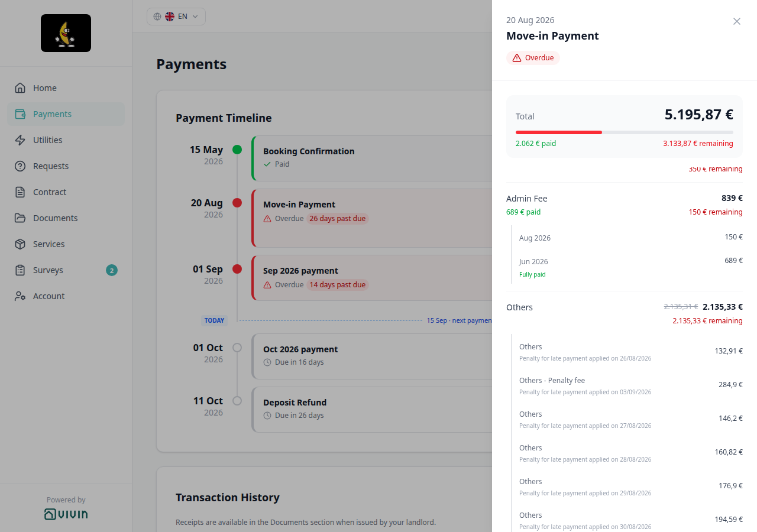The image size is (757, 532).
Task: Go to Services in the sidebar
Action: (x=66, y=244)
